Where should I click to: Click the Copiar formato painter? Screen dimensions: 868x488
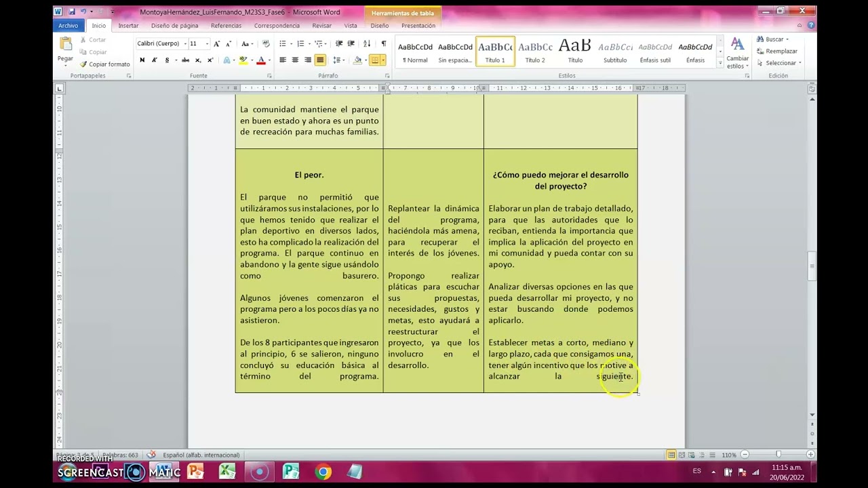(x=104, y=64)
